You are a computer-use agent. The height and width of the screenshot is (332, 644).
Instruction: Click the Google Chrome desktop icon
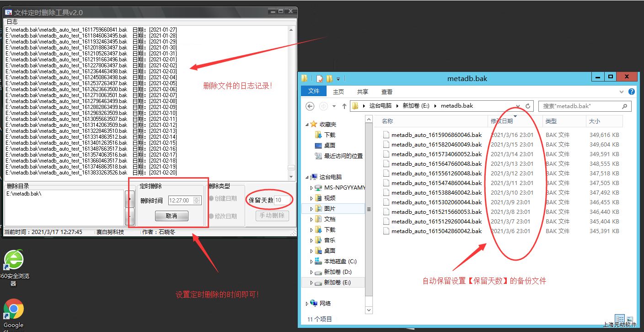(x=14, y=310)
